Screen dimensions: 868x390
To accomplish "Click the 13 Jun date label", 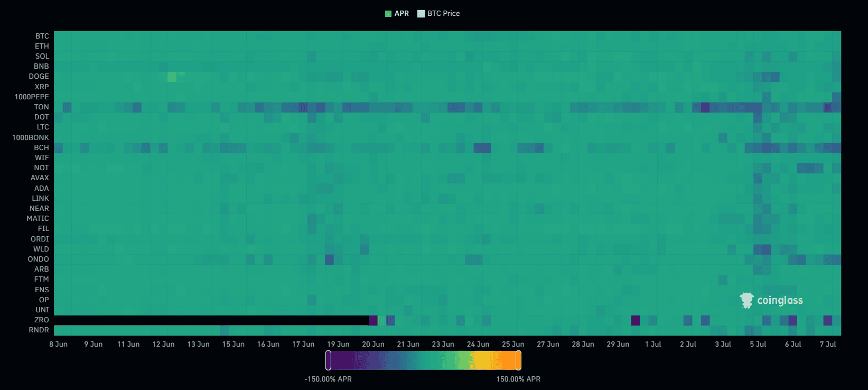I will point(198,344).
